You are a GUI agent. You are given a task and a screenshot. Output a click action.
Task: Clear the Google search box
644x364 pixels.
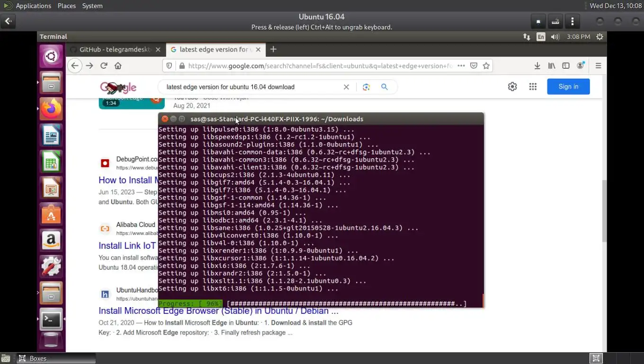click(346, 87)
